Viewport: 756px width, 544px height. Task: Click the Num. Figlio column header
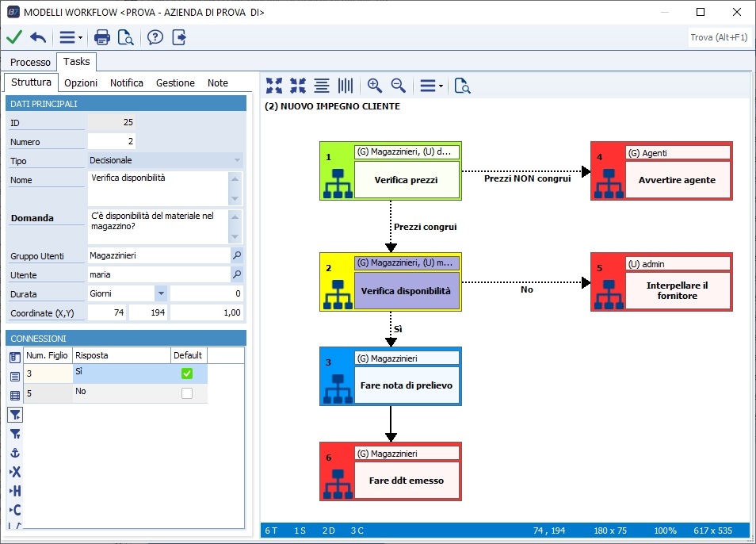tap(48, 355)
